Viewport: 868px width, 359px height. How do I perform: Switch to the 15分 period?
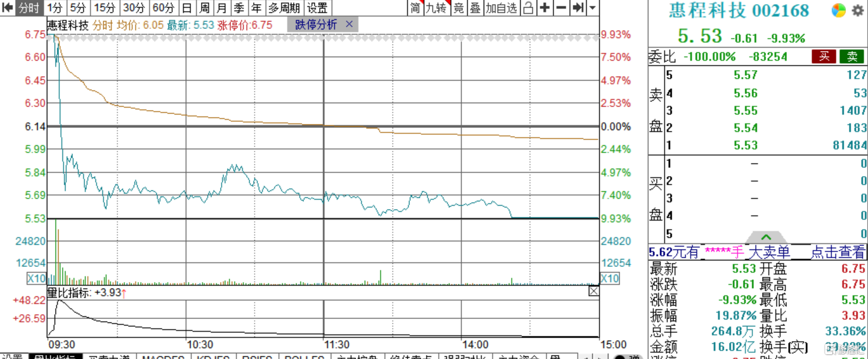(105, 8)
